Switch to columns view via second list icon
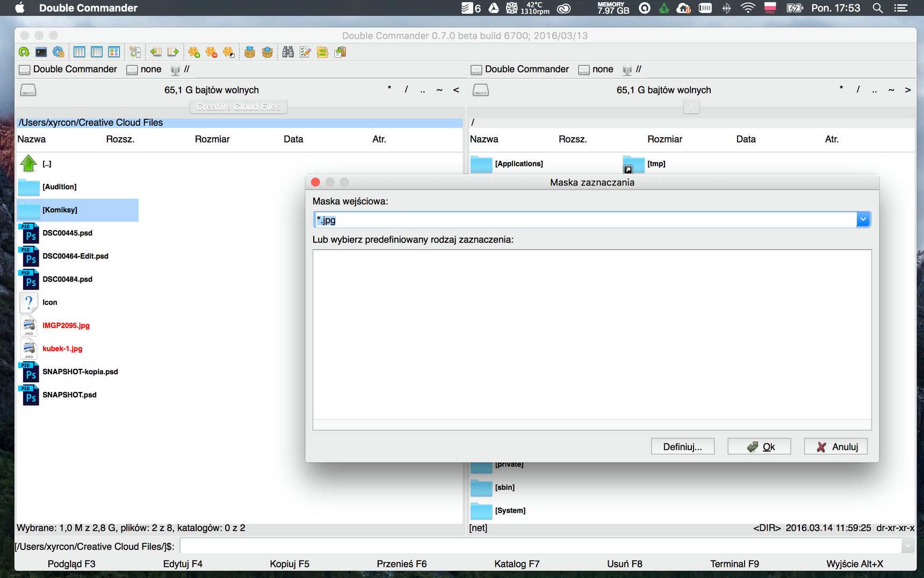Viewport: 924px width, 578px height. point(97,52)
